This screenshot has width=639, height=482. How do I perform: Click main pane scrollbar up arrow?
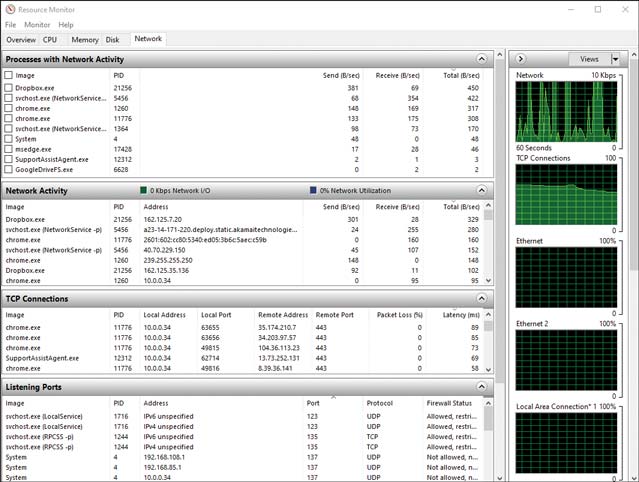click(500, 54)
